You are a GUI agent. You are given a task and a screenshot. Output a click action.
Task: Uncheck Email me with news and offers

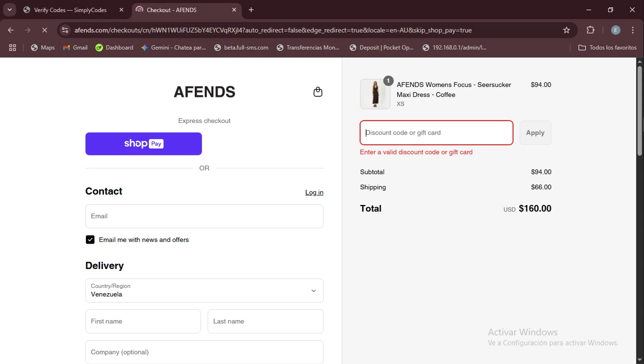point(90,240)
